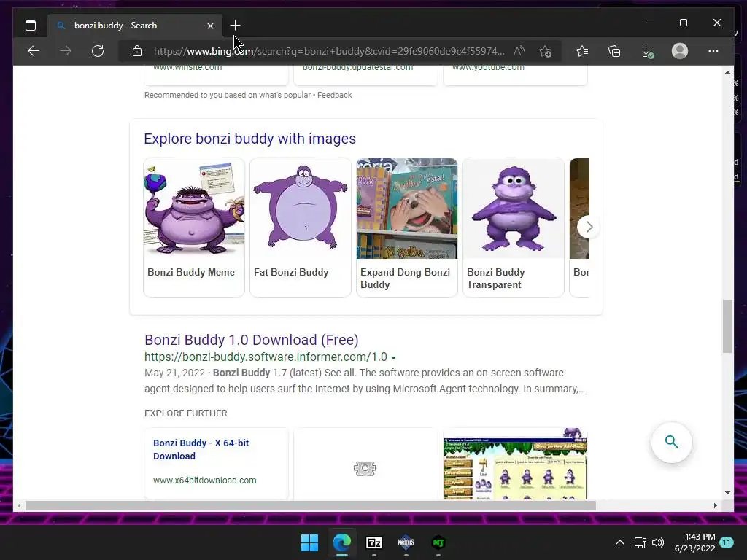Open Fat Bonzi Buddy image card
The width and height of the screenshot is (747, 560).
click(301, 227)
